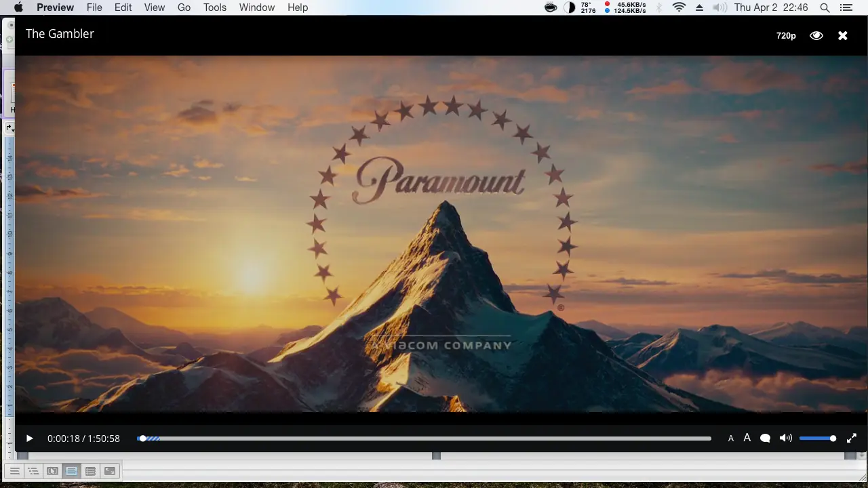Screen dimensions: 868x488
Task: Open the system volume menu bar icon
Action: point(719,7)
